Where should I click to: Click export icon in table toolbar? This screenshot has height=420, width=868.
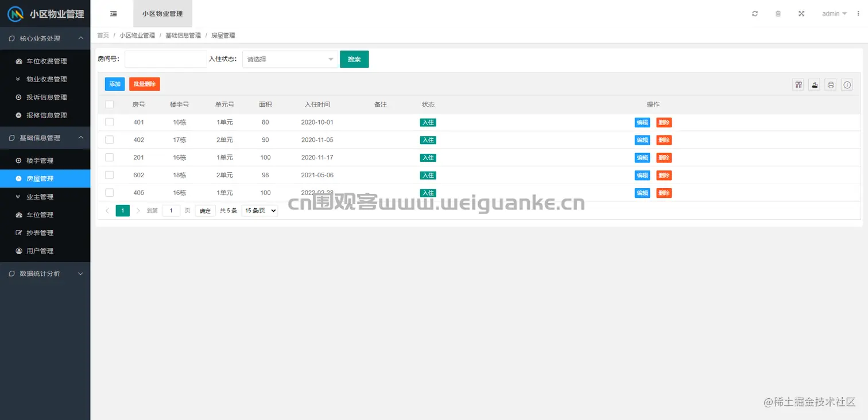[x=814, y=85]
